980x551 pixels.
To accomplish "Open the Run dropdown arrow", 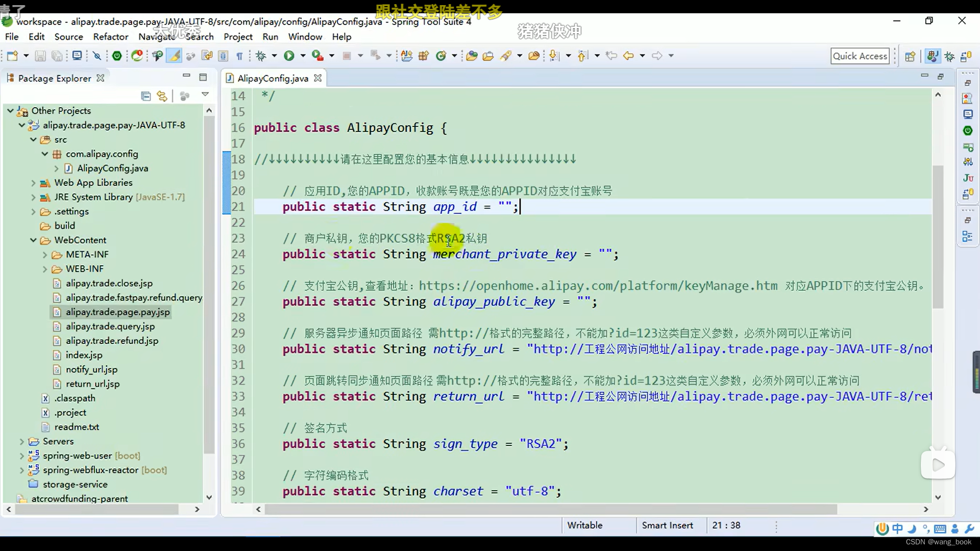I will point(303,56).
